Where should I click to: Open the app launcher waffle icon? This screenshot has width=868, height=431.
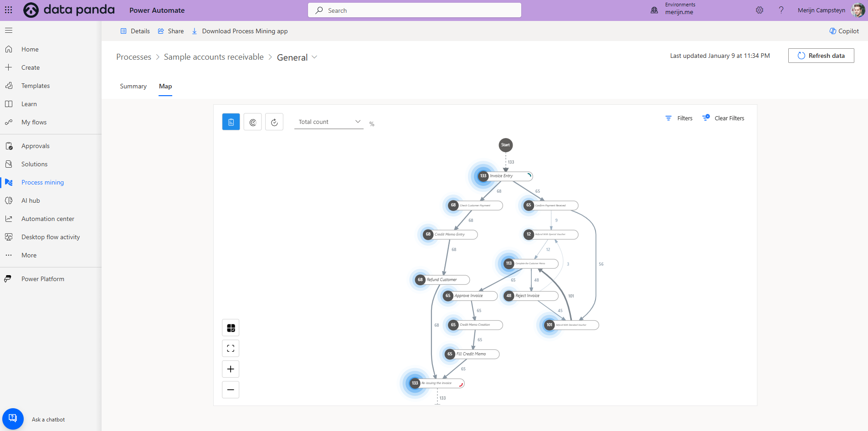(9, 10)
